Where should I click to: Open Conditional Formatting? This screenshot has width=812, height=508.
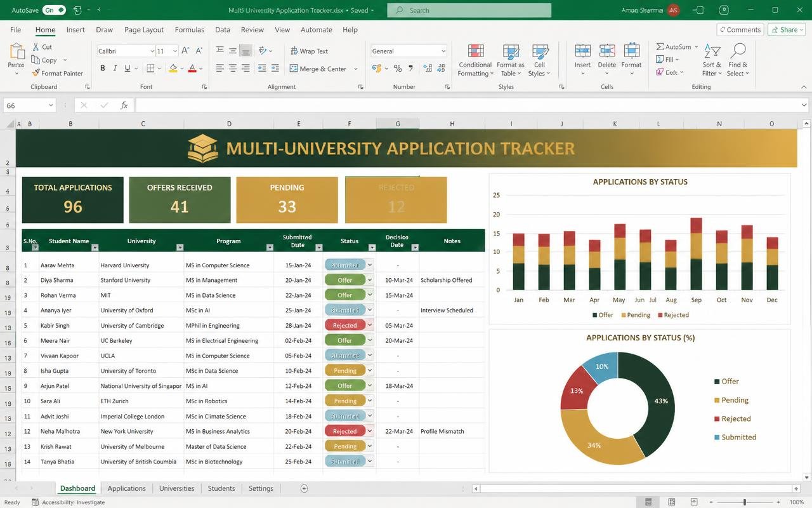(476, 60)
